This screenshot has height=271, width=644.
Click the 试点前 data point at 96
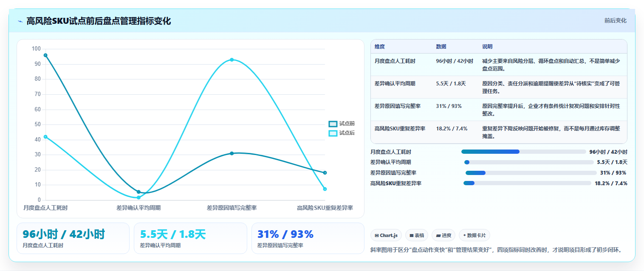[45, 55]
